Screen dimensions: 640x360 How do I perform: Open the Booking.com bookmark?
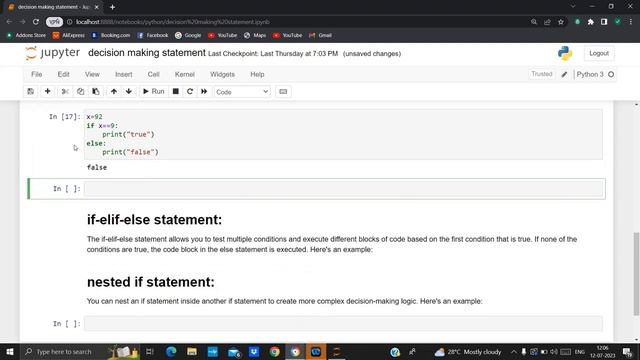click(x=111, y=36)
